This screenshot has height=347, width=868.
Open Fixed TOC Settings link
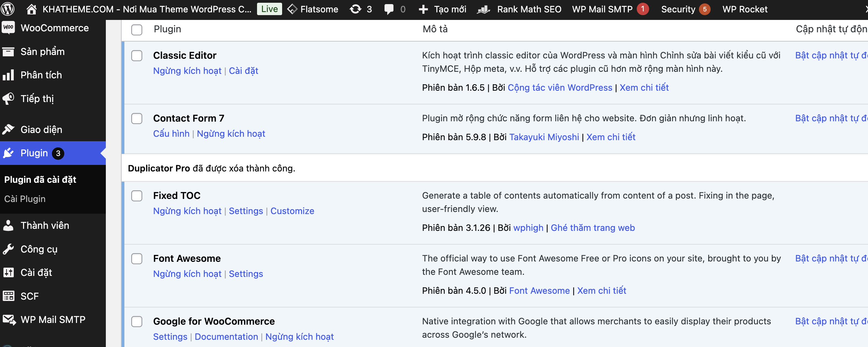point(246,211)
